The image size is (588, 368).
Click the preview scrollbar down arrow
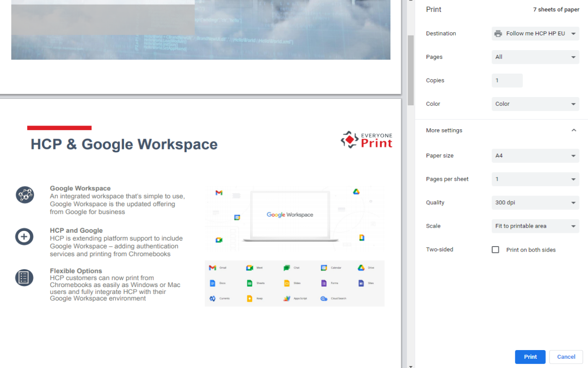pos(411,366)
